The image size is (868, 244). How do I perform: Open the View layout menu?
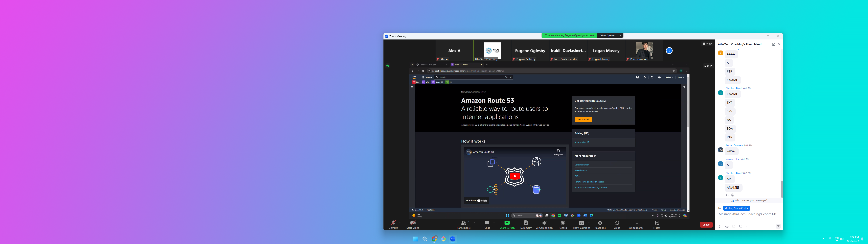click(x=707, y=44)
